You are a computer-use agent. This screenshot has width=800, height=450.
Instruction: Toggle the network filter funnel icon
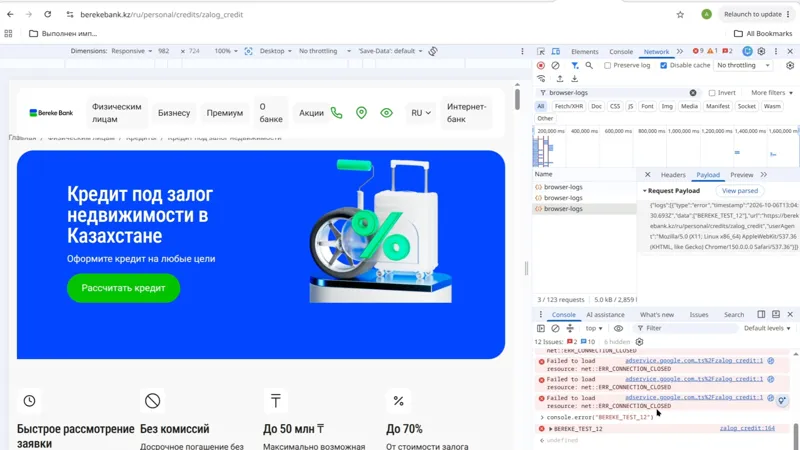tap(574, 65)
